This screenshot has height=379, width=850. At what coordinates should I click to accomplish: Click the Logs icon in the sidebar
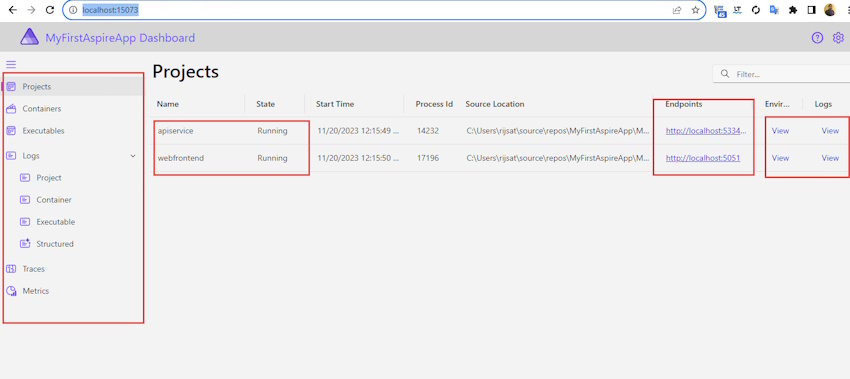tap(11, 156)
